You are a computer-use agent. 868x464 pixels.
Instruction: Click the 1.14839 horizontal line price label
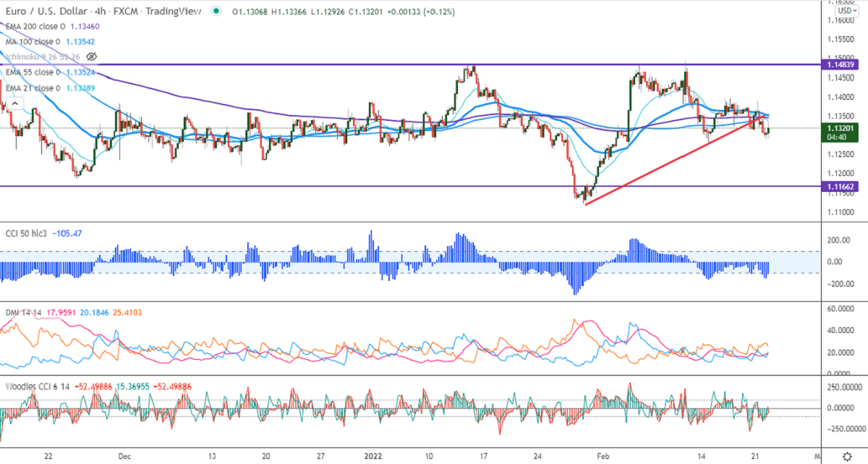(x=841, y=65)
